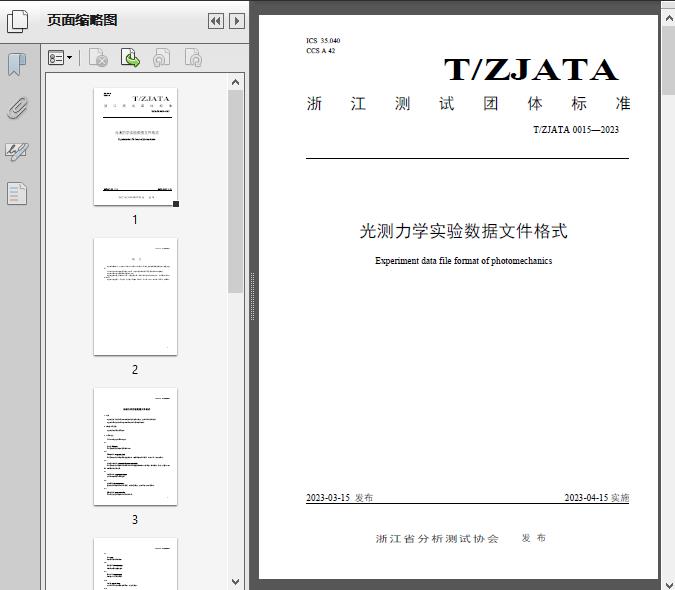Click the document scrollbar thumb
Viewport: 675px width, 590px height.
click(669, 60)
